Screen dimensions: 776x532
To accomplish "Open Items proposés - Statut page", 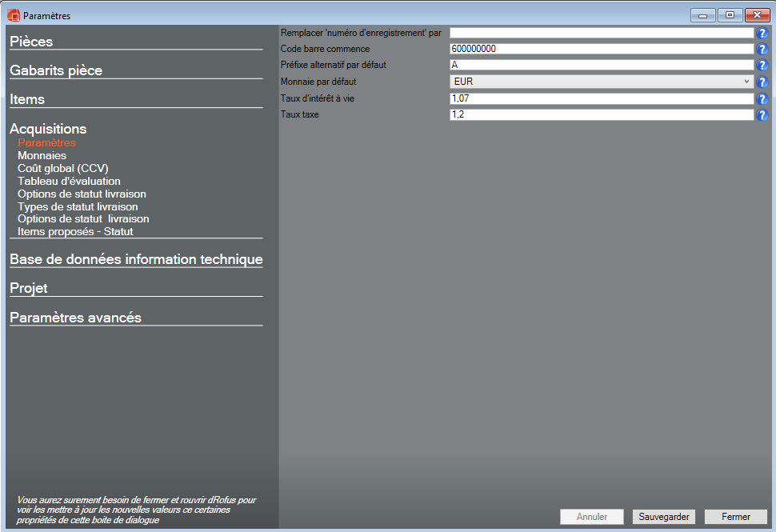I will point(75,231).
